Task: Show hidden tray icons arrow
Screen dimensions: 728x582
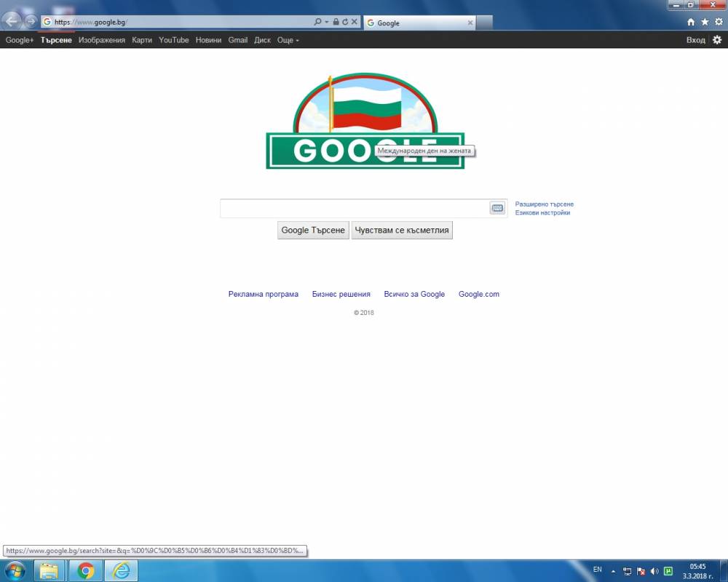Action: [613, 571]
